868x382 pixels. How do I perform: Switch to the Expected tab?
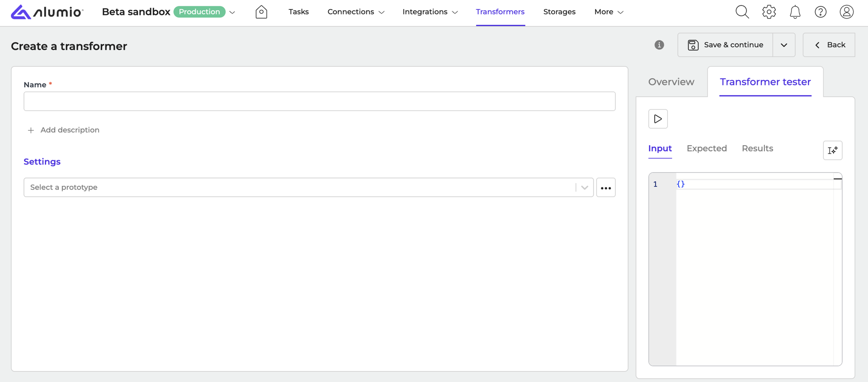tap(707, 148)
